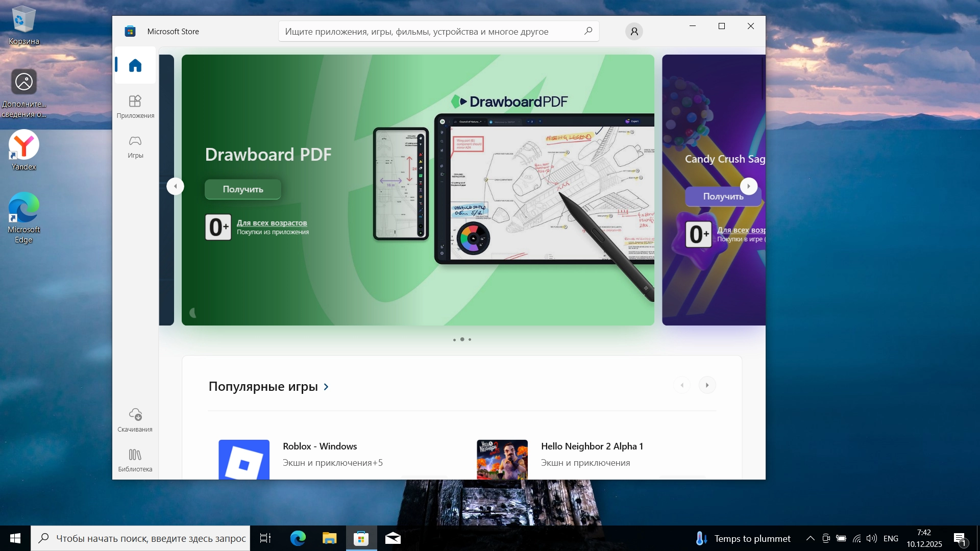Open Hello Neighbor 2 Alpha 1 thumbnail
This screenshot has width=980, height=551.
coord(502,459)
